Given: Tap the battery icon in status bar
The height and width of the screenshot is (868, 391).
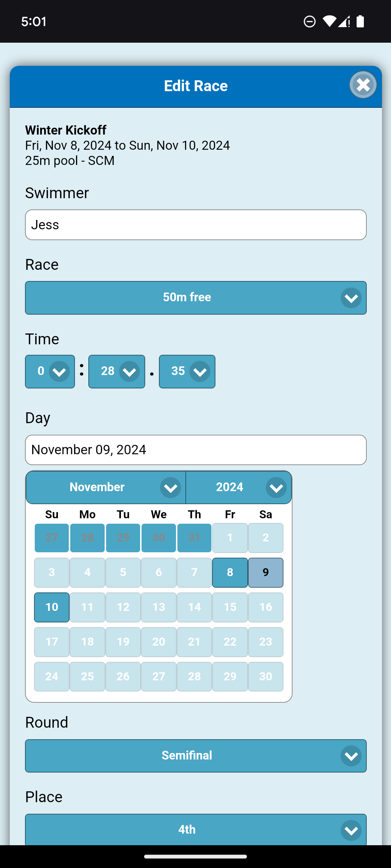Looking at the screenshot, I should pyautogui.click(x=360, y=22).
